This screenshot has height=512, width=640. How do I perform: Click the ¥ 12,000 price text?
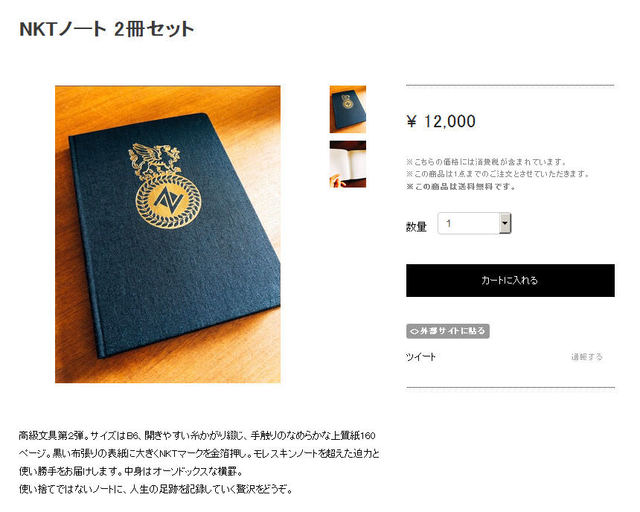pyautogui.click(x=441, y=121)
